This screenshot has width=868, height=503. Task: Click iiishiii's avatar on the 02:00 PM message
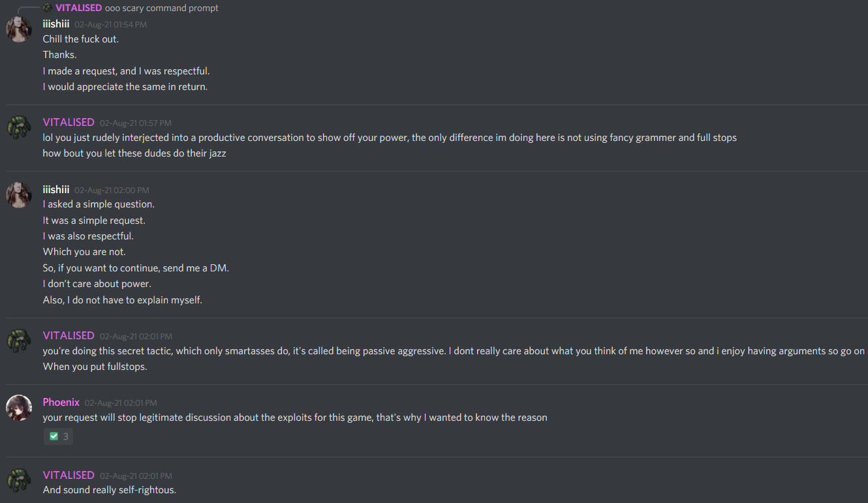click(x=19, y=195)
